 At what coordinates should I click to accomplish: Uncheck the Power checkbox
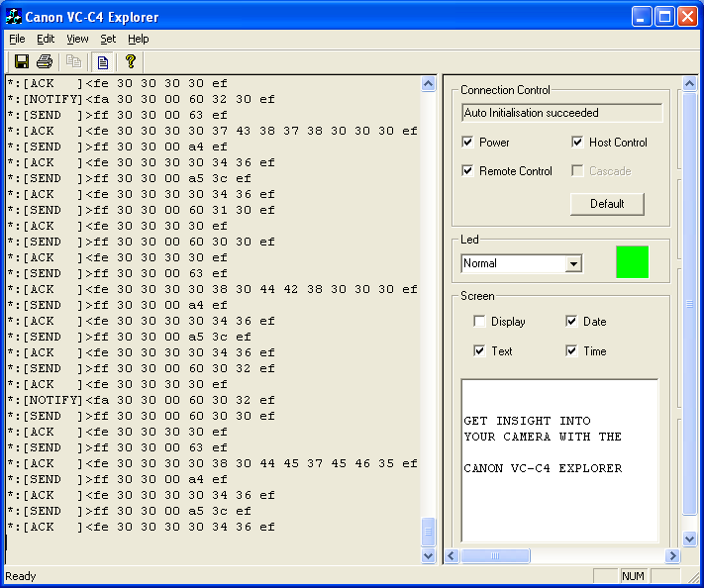(x=467, y=143)
